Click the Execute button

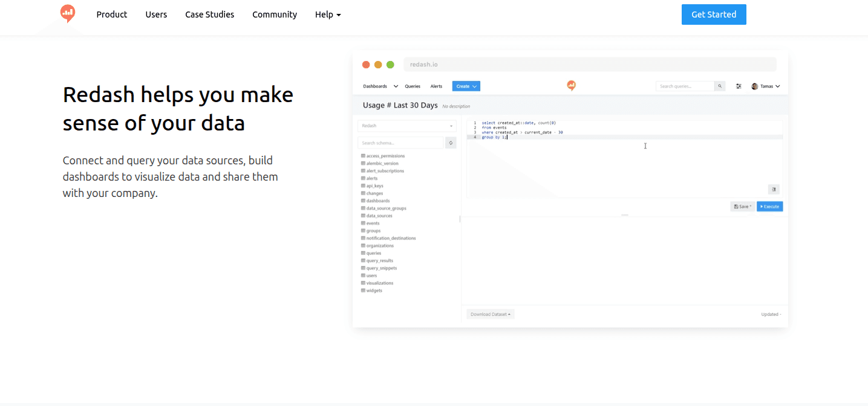coord(770,207)
